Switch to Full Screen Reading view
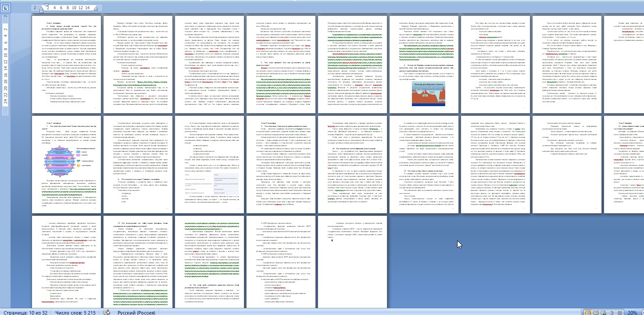Image resolution: width=644 pixels, height=315 pixels. point(596,312)
